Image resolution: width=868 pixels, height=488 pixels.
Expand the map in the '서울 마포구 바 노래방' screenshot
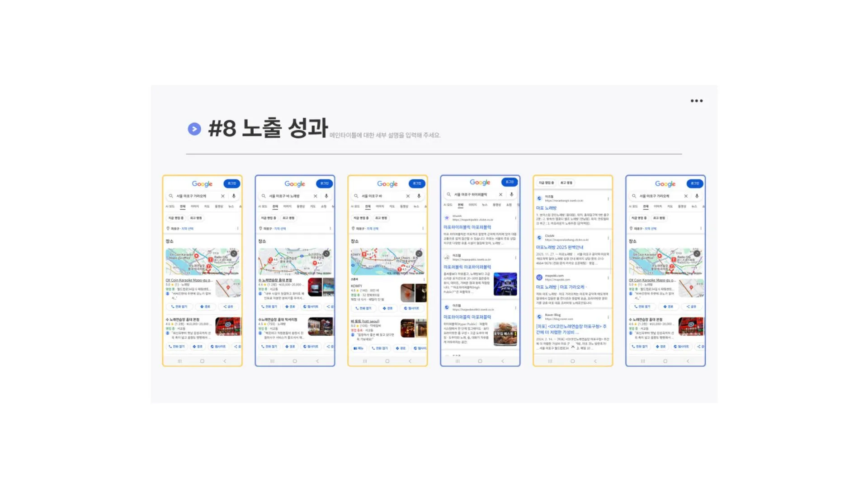326,253
